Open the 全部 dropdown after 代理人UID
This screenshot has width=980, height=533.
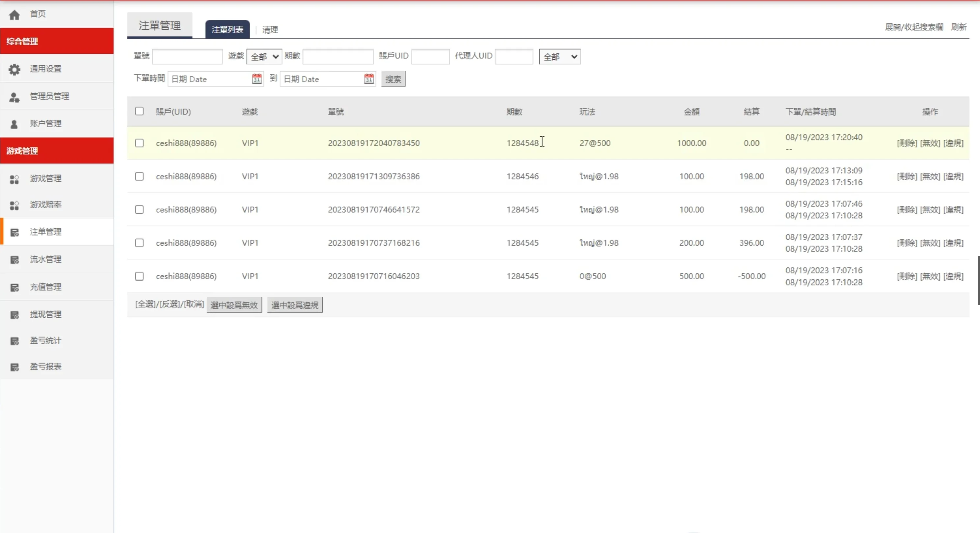pyautogui.click(x=559, y=57)
